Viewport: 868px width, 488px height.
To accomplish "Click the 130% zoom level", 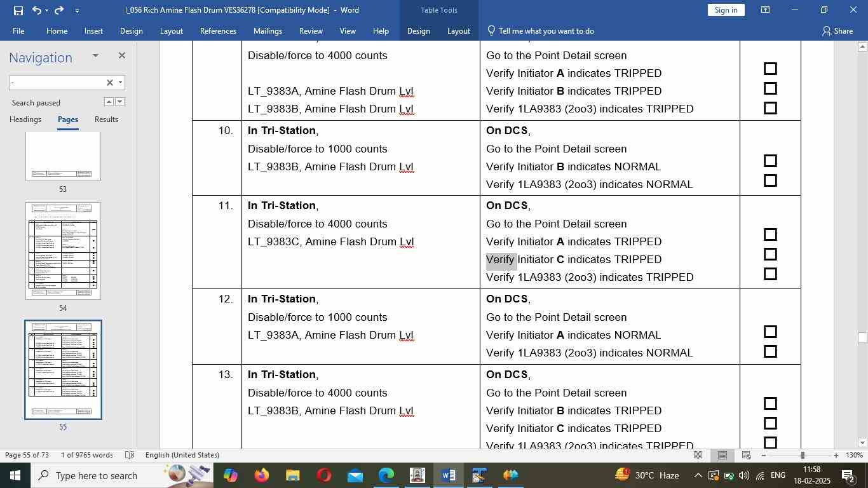I will tap(855, 455).
